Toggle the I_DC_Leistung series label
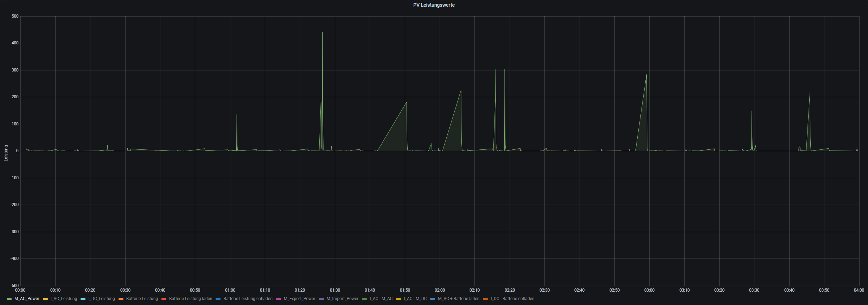 (x=102, y=299)
